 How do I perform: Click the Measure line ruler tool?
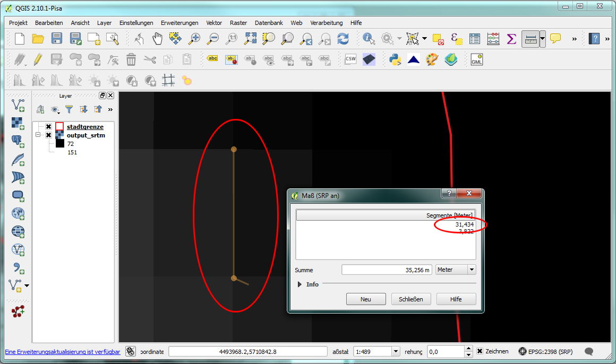pyautogui.click(x=530, y=38)
